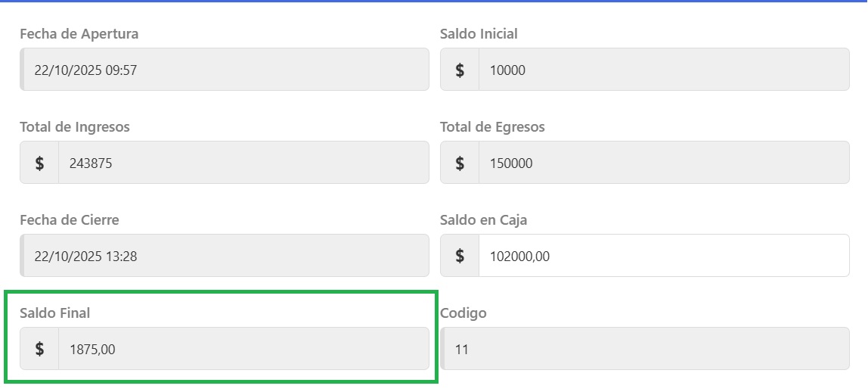Click the dollar icon beside Saldo Inicial

pos(460,70)
